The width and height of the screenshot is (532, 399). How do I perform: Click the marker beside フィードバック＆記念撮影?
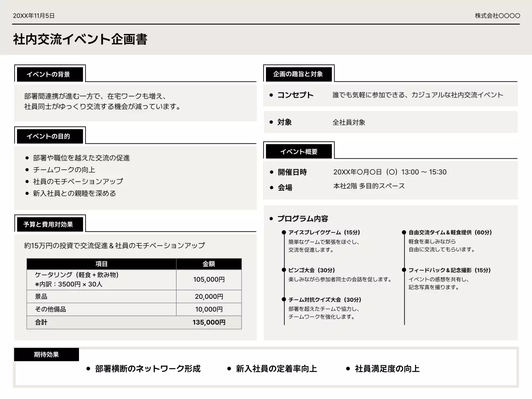tap(404, 270)
